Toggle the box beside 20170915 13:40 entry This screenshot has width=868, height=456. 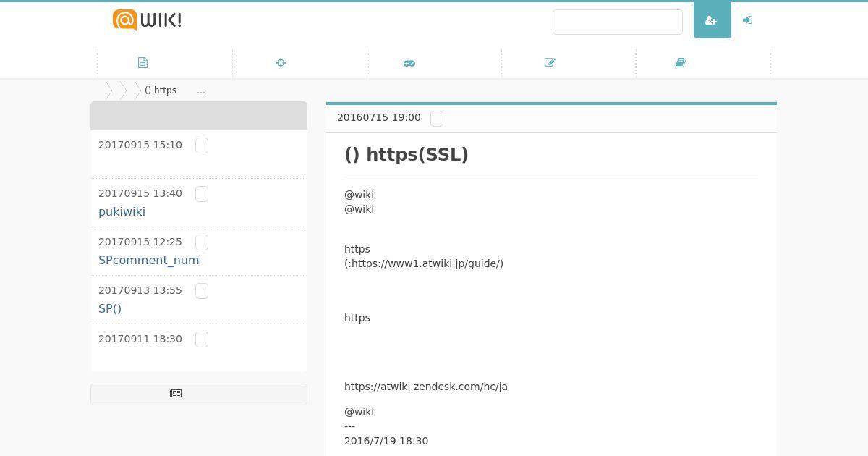click(202, 194)
